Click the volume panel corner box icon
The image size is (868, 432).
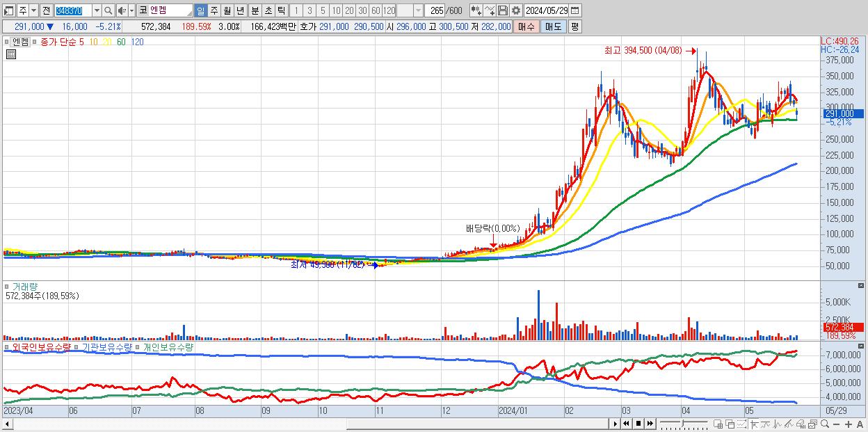(x=862, y=286)
